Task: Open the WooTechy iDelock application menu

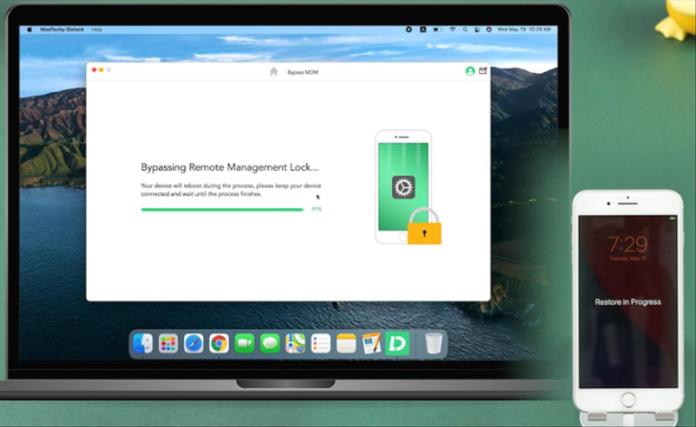Action: tap(62, 29)
